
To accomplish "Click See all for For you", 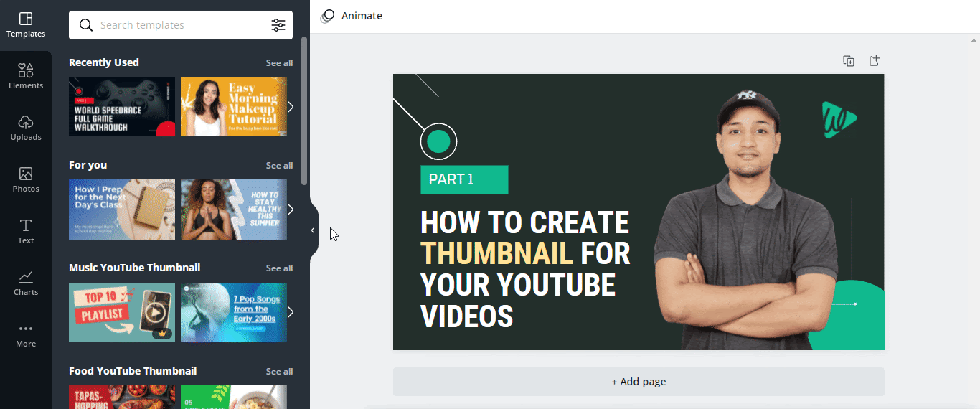I will coord(279,166).
